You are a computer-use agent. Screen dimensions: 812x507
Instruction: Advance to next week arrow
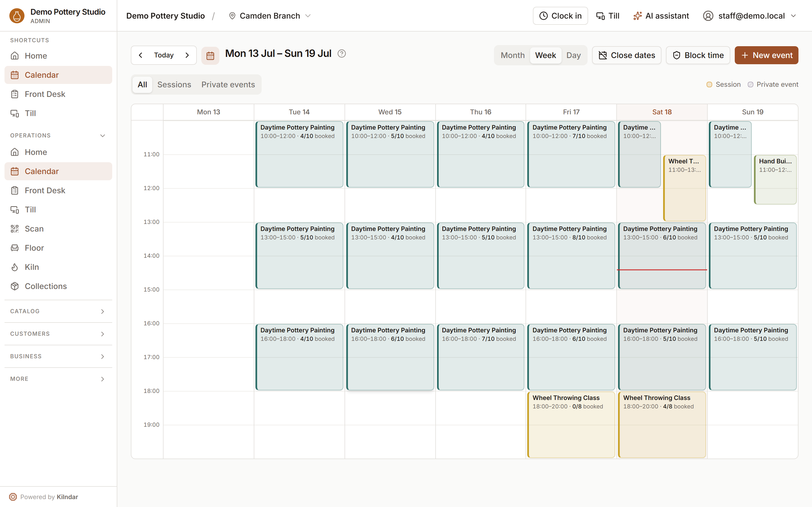coord(187,55)
